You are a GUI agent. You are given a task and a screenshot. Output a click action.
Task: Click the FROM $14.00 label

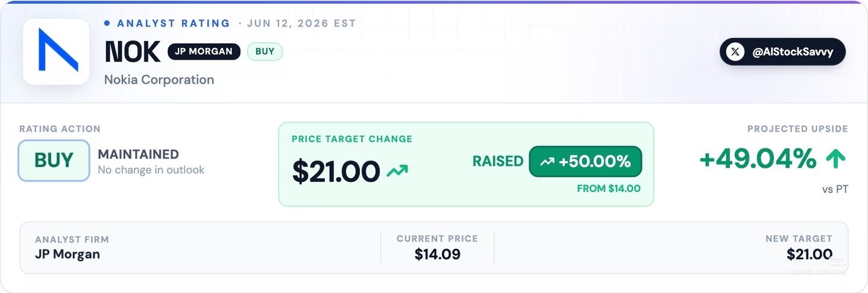click(x=608, y=189)
